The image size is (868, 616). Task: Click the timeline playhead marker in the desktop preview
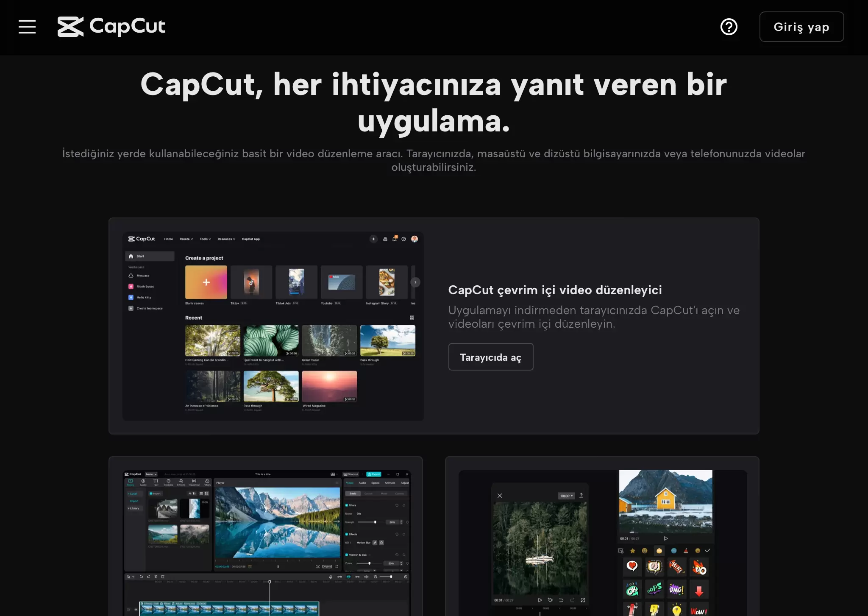click(270, 582)
